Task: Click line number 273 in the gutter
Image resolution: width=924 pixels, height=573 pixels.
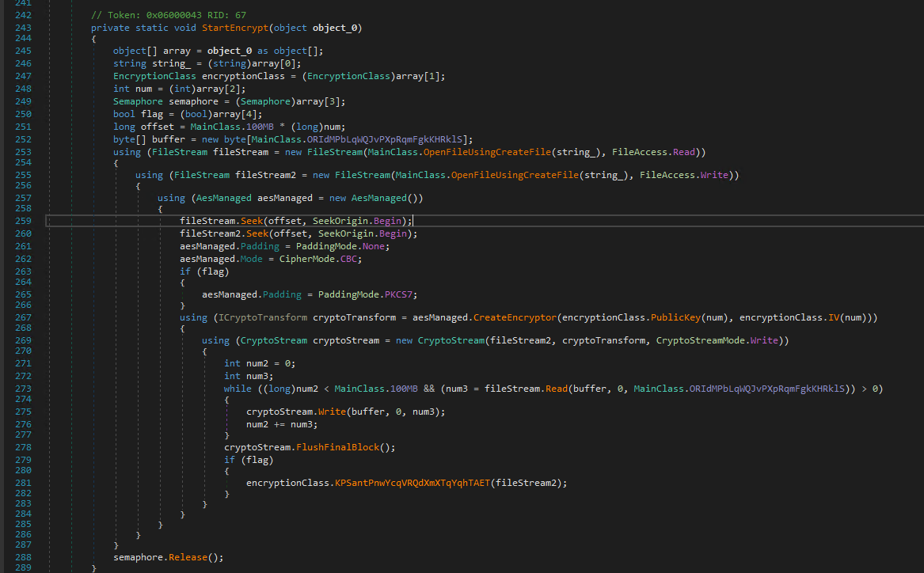Action: pos(24,389)
